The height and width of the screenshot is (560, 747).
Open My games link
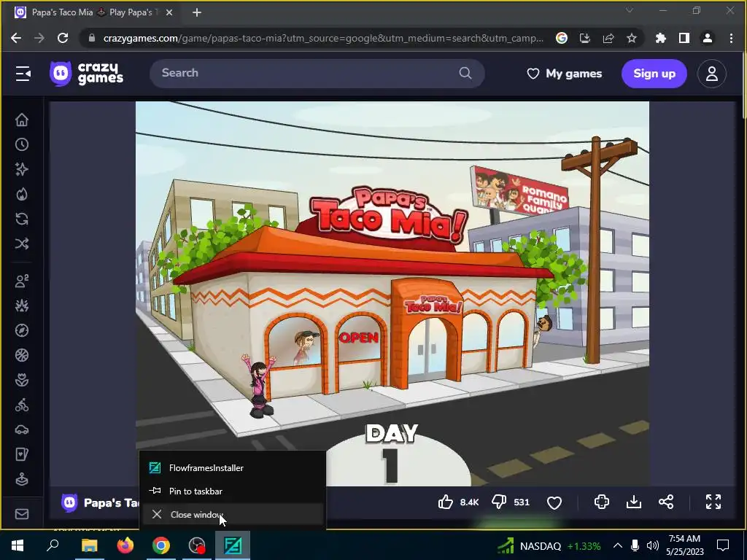(564, 74)
